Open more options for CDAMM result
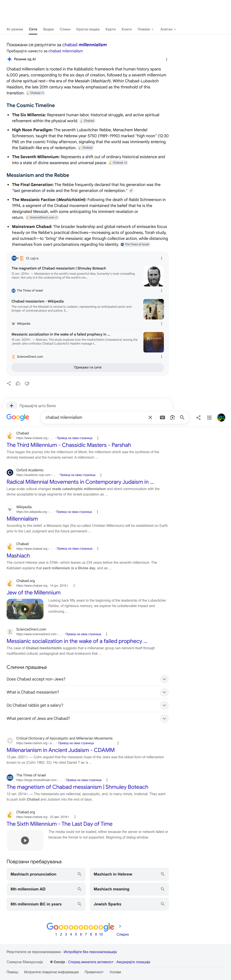231x980 pixels. tap(118, 743)
